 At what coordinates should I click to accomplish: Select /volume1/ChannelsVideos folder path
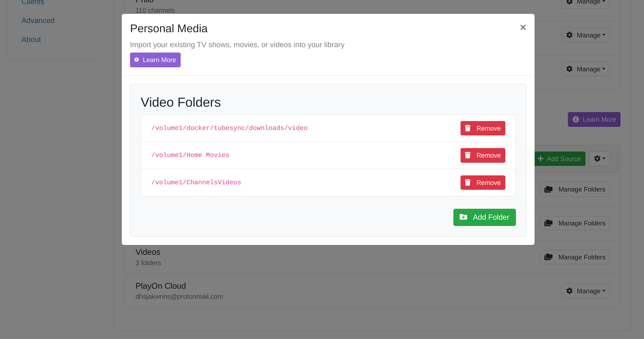(x=196, y=183)
